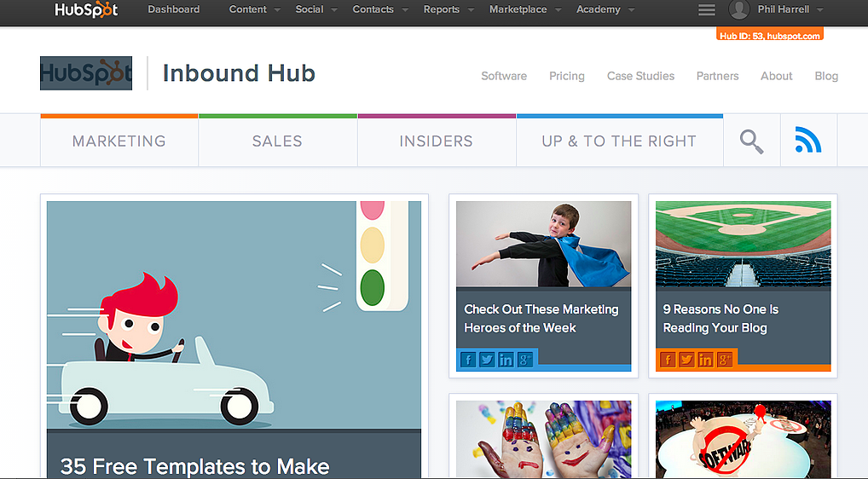The image size is (868, 479).
Task: Switch to UP & TO THE RIGHT tab
Action: (619, 141)
